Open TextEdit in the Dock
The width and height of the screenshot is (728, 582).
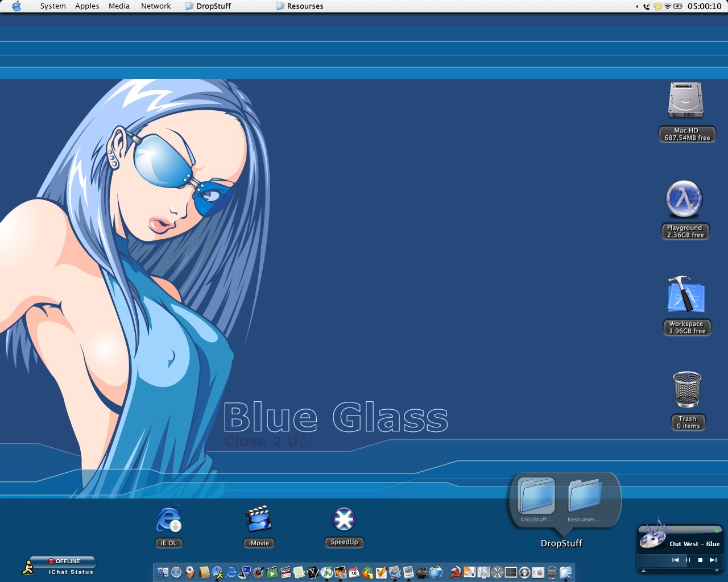click(x=299, y=572)
